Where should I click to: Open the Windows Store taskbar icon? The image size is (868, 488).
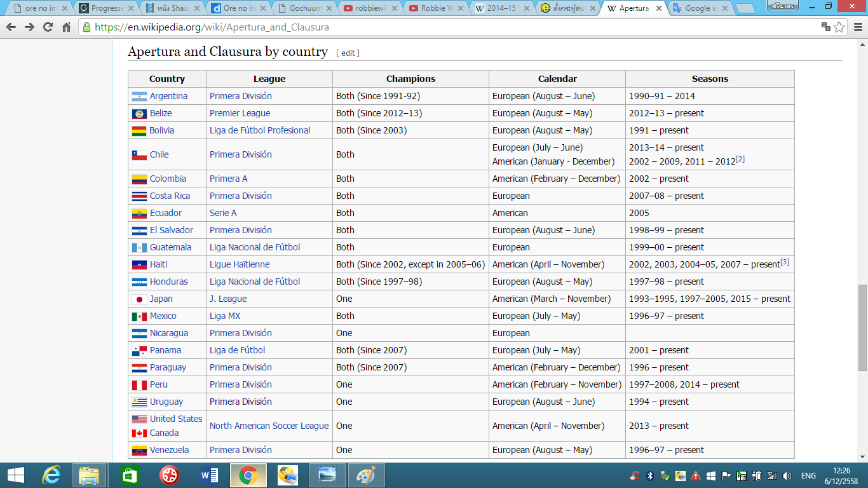click(x=130, y=475)
